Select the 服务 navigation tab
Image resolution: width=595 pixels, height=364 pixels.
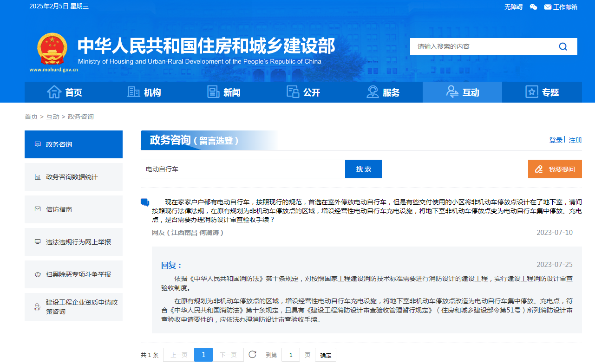point(383,92)
